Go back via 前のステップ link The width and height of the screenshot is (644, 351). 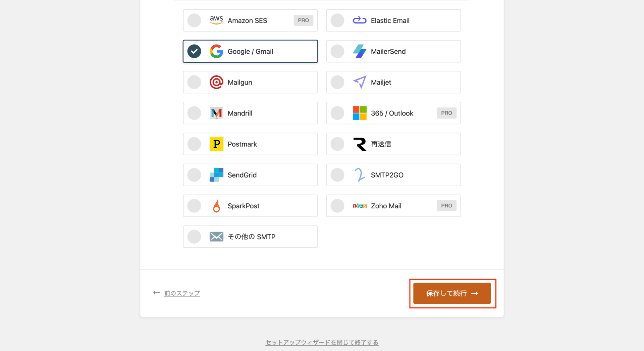[182, 293]
